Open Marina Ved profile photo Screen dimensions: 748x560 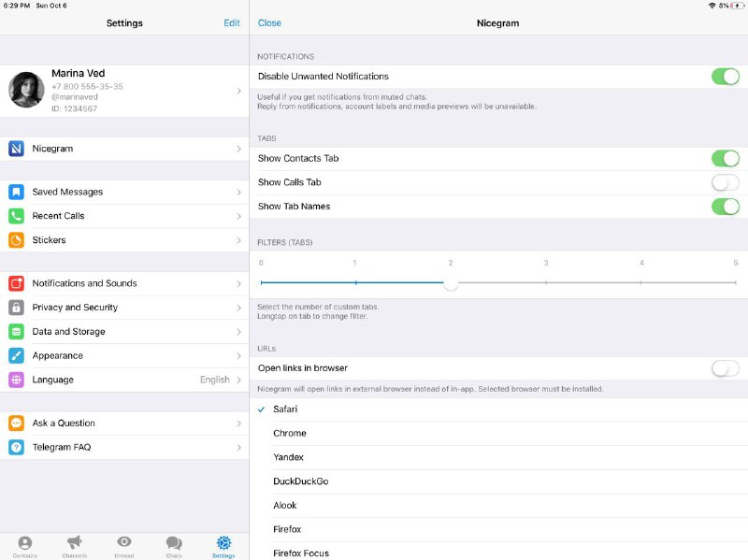(x=27, y=90)
